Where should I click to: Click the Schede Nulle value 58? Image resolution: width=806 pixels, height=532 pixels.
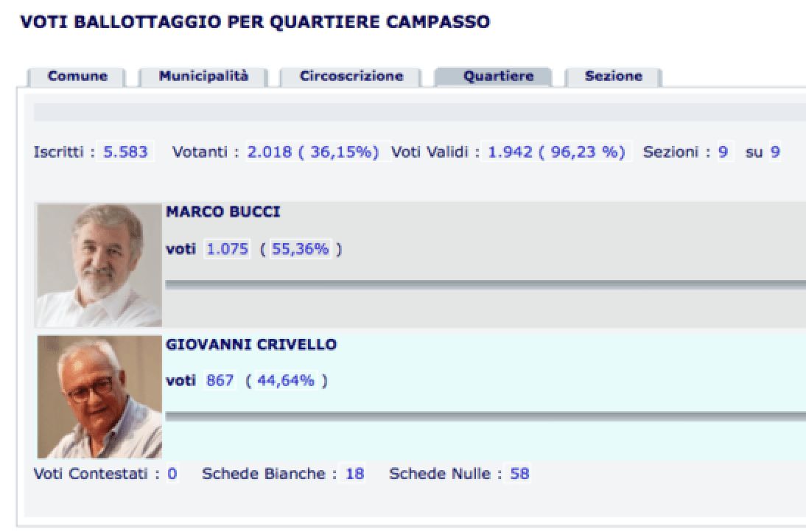(x=519, y=473)
